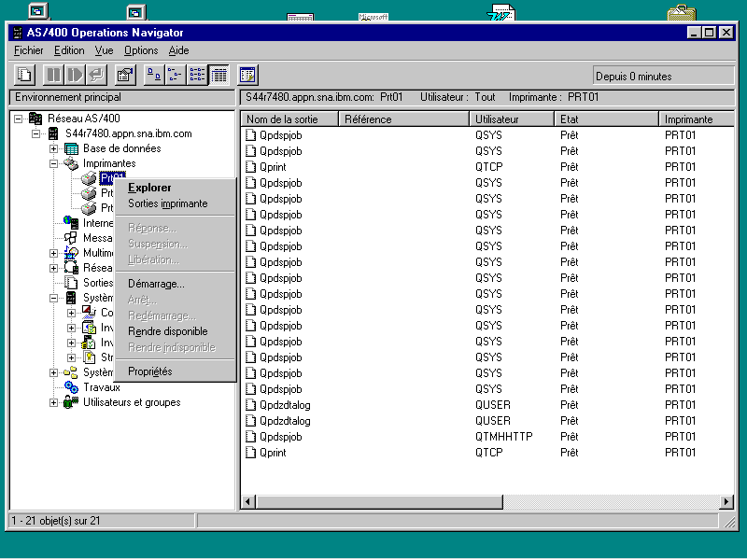
Task: Click the horizontal scrollbar thumb
Action: [x=379, y=501]
